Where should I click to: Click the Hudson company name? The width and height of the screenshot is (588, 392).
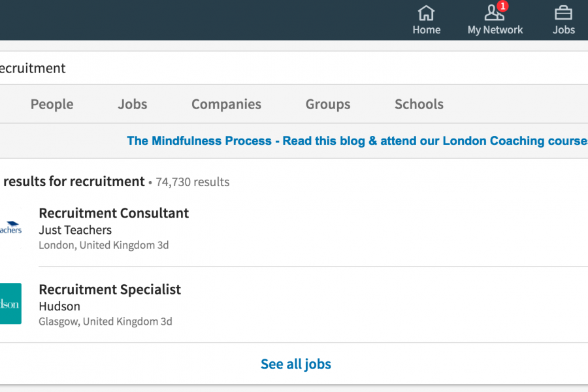59,306
